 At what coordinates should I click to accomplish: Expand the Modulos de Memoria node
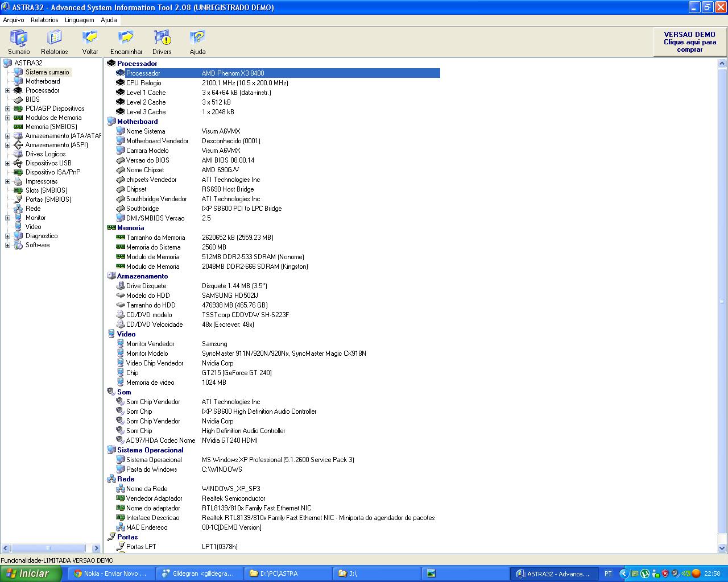tap(8, 118)
